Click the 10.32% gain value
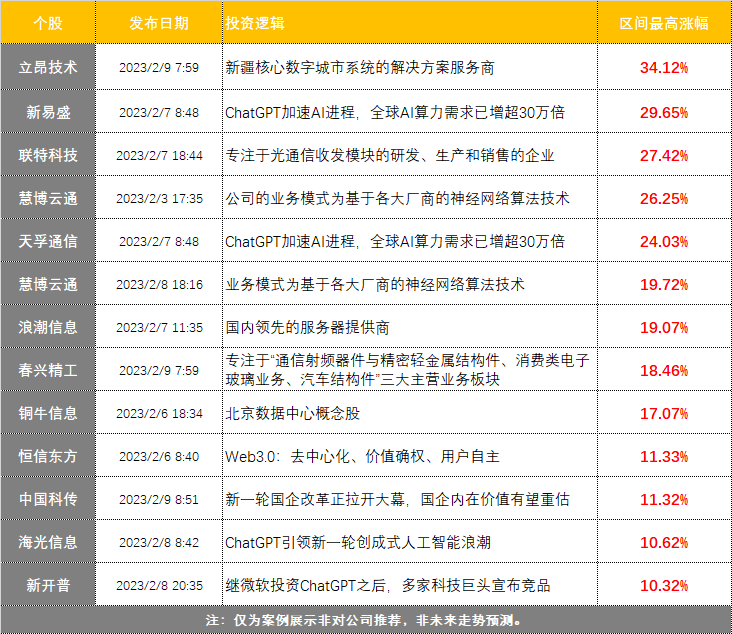This screenshot has height=634, width=732. (664, 585)
